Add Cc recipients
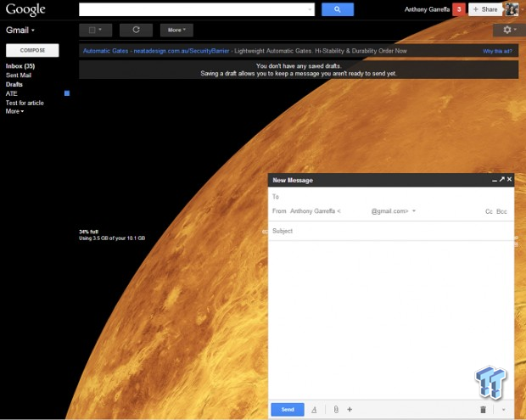This screenshot has height=420, width=526. pyautogui.click(x=489, y=211)
